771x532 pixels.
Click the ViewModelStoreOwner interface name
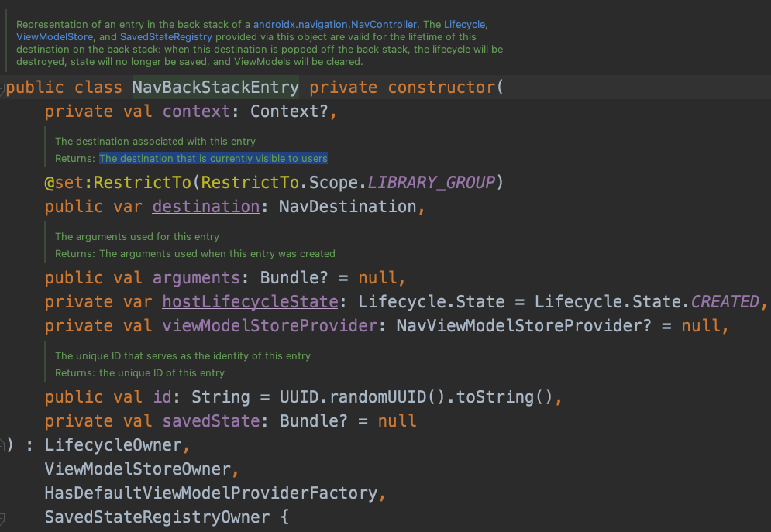tap(138, 469)
